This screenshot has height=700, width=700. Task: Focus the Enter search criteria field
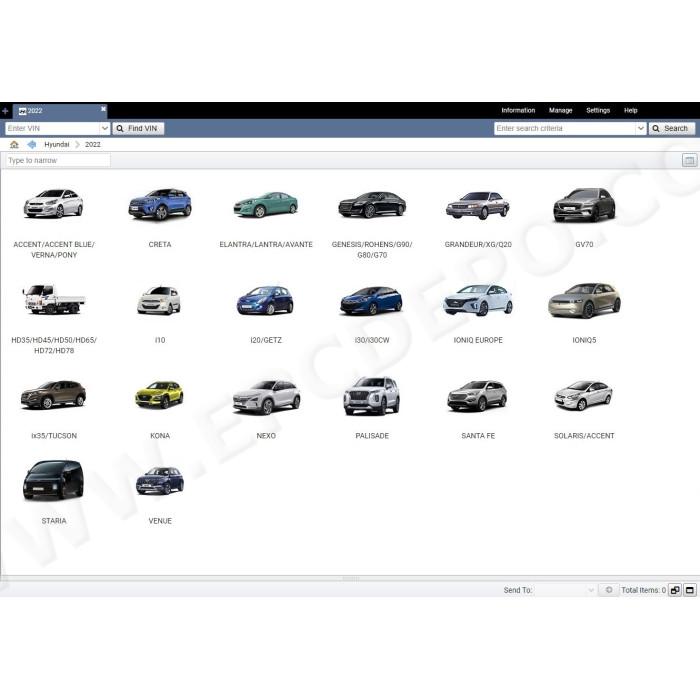point(565,129)
